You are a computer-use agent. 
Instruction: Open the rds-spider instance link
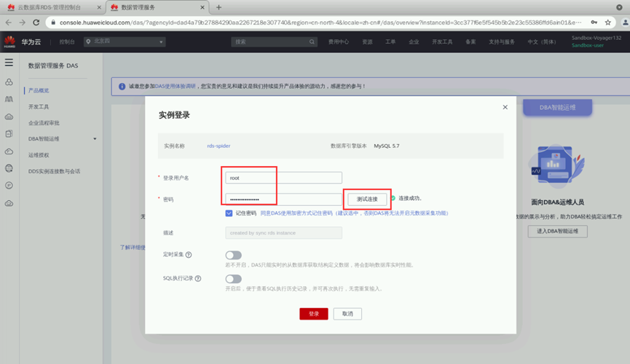point(218,146)
